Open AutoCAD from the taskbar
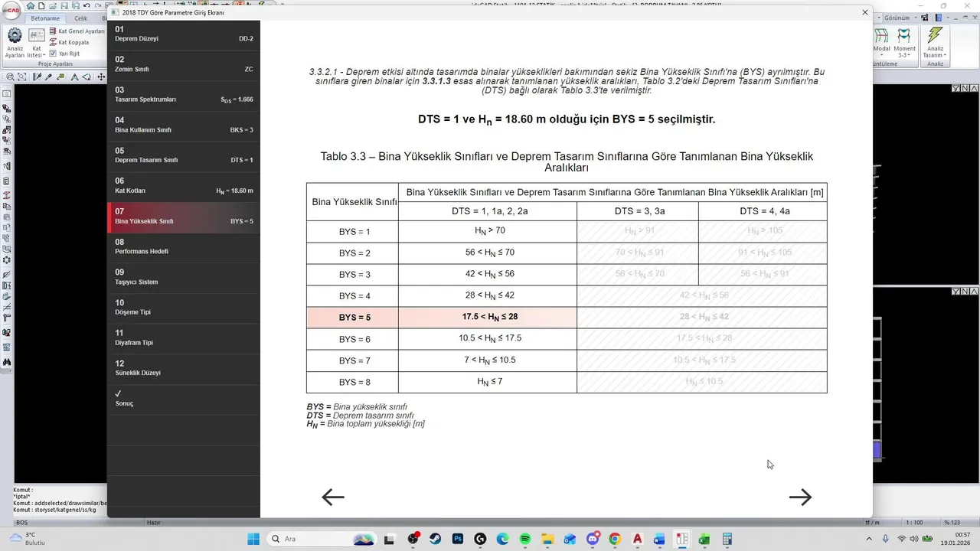Screen dimensions: 980x551 [637, 539]
